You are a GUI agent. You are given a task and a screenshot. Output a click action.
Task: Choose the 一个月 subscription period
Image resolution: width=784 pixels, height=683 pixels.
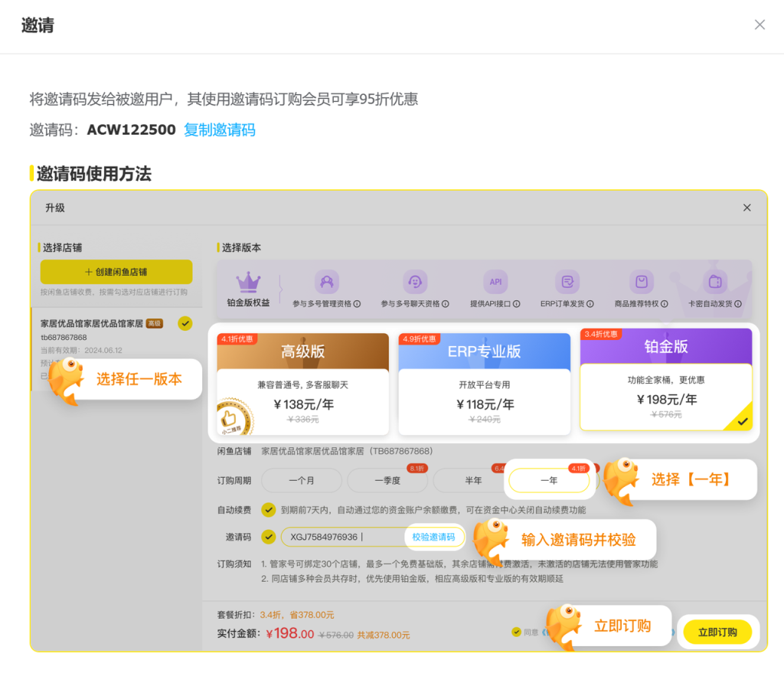tap(301, 481)
